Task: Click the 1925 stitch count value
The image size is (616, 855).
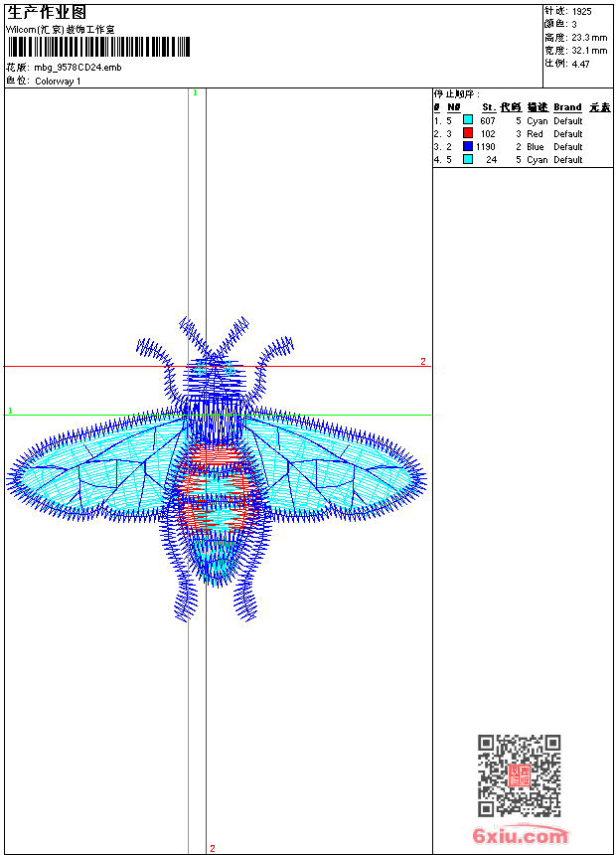Action: point(582,11)
